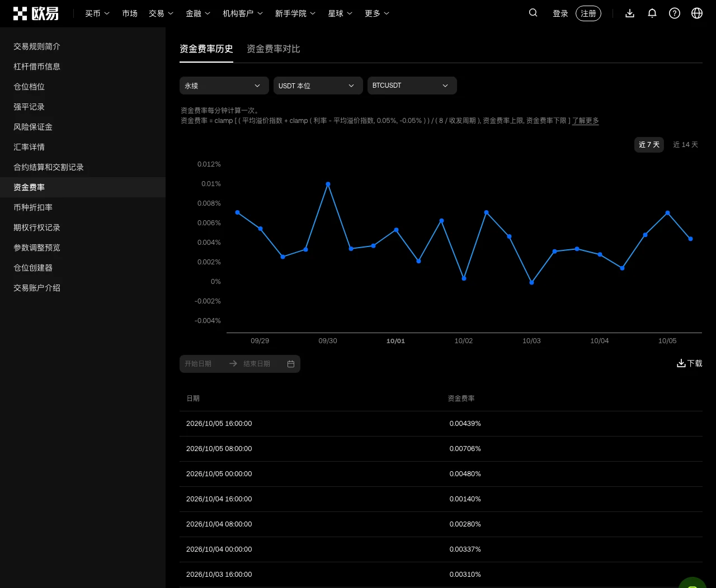Switch to 资金费率对比 tab
Screen dimensions: 716x588
pyautogui.click(x=274, y=49)
